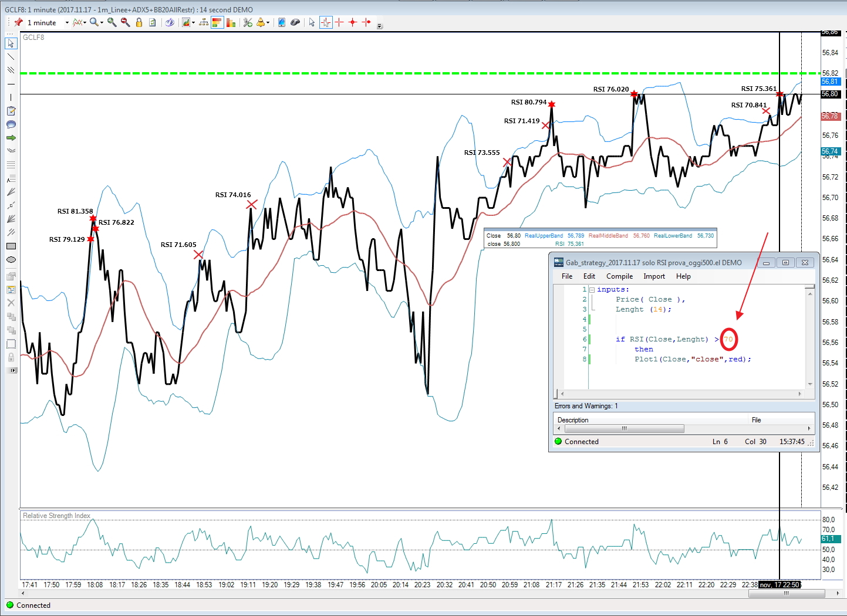Select the red crosshair with center dot
This screenshot has height=616, width=847.
pos(353,22)
